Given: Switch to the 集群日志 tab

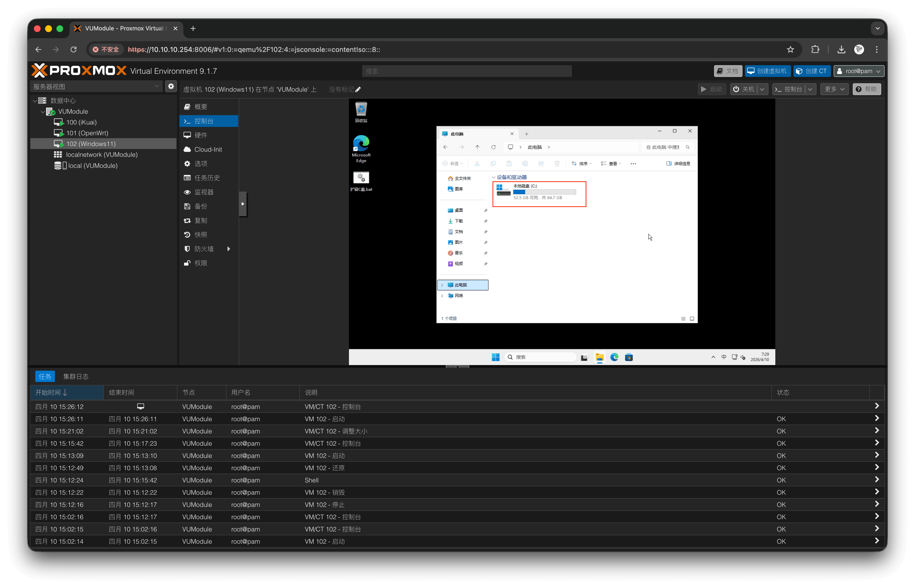Looking at the screenshot, I should [76, 377].
